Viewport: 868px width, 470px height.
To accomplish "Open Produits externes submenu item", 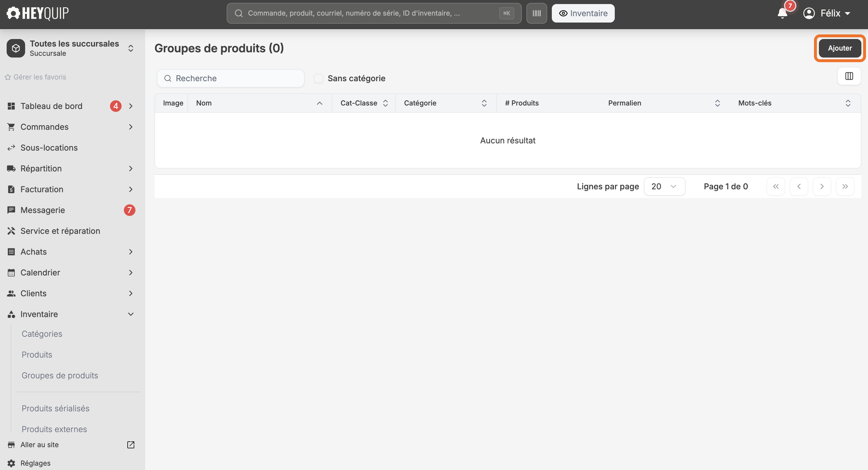I will 54,430.
